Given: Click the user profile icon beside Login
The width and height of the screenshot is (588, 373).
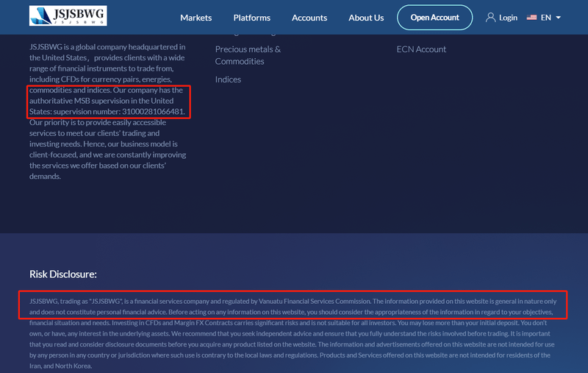Looking at the screenshot, I should click(x=490, y=17).
